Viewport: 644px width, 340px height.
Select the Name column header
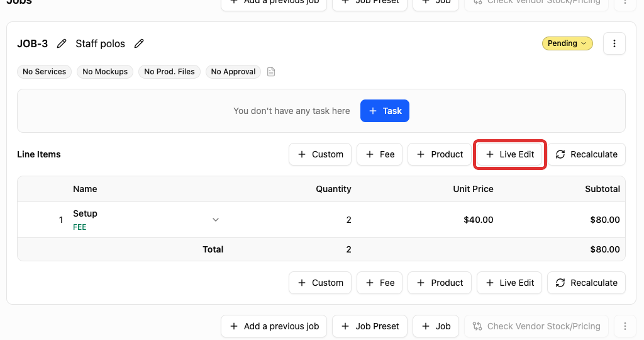85,189
